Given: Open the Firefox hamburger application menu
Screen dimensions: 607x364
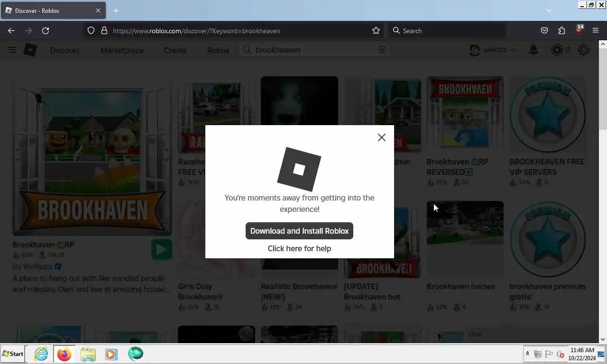Looking at the screenshot, I should tap(596, 30).
